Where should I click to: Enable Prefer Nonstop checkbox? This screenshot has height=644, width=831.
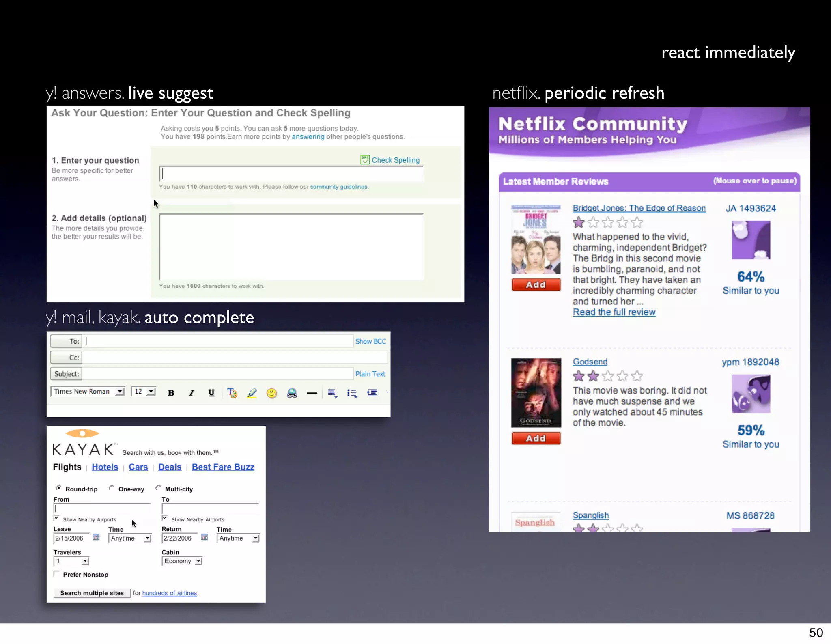56,574
